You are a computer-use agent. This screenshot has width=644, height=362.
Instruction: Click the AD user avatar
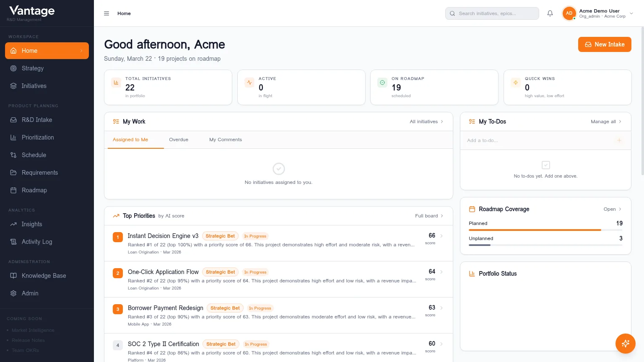[569, 13]
